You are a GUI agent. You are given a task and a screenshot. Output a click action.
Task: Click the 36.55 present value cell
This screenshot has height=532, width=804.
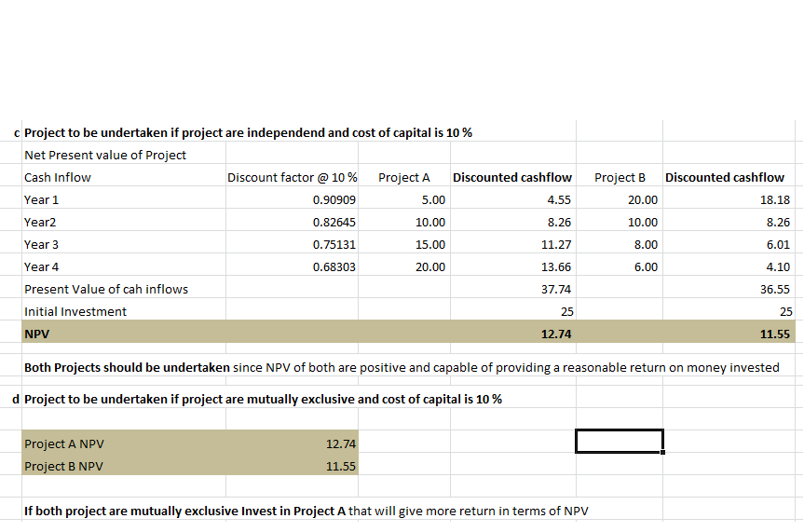pyautogui.click(x=775, y=289)
